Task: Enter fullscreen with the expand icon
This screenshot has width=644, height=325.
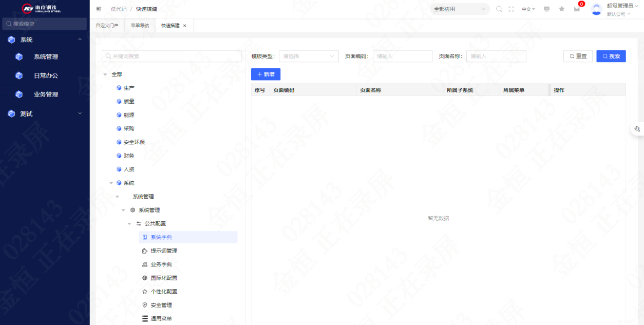Action: pos(511,9)
